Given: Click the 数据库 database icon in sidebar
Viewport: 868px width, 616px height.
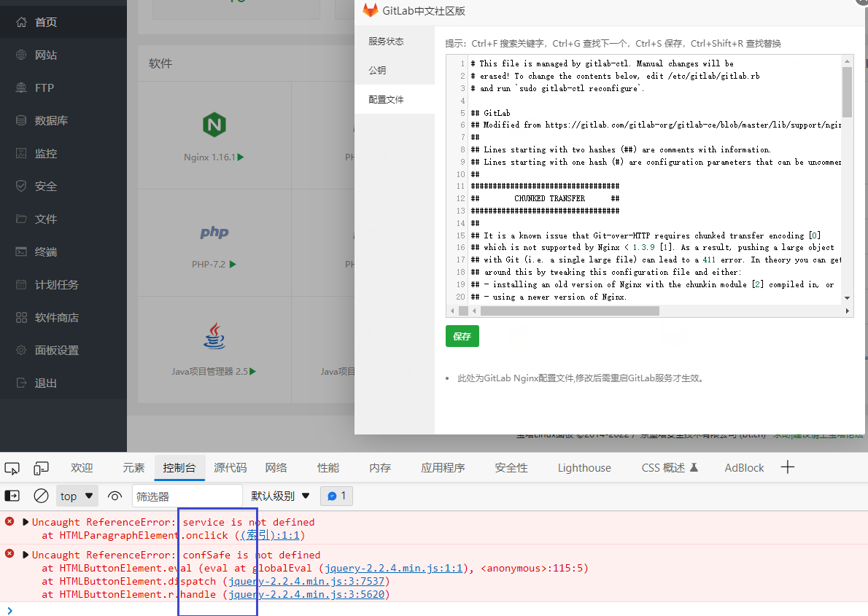Looking at the screenshot, I should 21,121.
